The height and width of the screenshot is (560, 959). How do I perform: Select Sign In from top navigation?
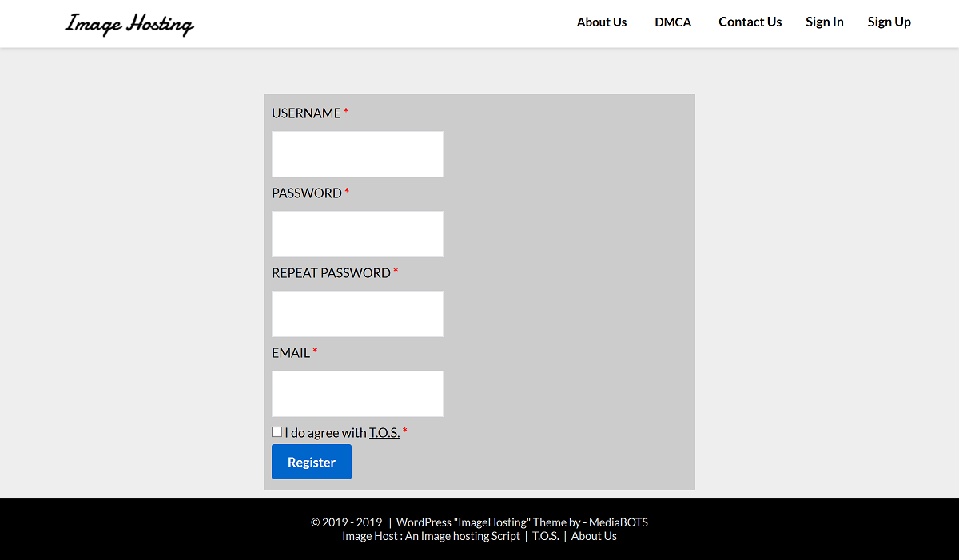click(x=824, y=22)
